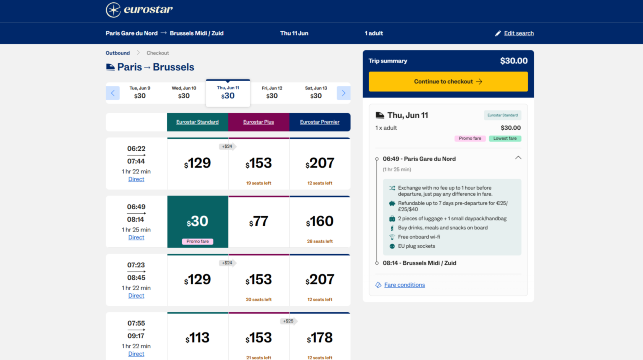
Task: Choose $153 Plus fare for 06:22 train
Action: tap(258, 163)
